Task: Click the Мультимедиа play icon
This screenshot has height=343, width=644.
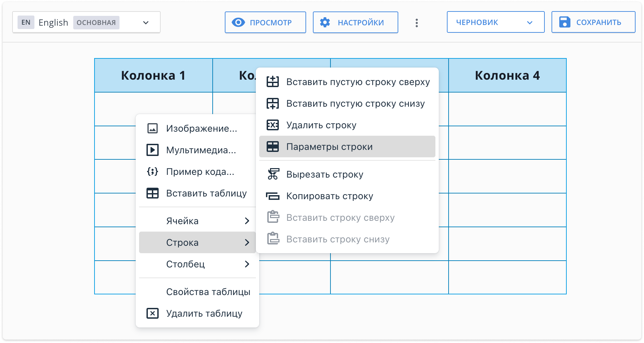Action: click(153, 150)
